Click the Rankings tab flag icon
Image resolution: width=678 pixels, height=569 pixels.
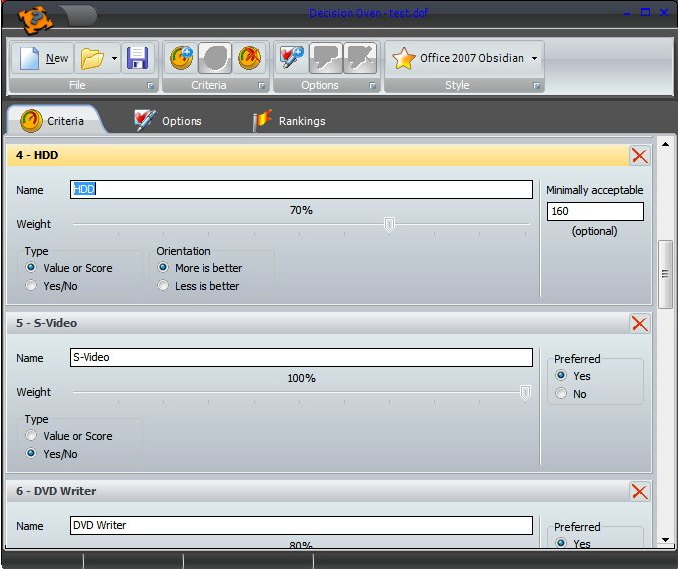(262, 120)
